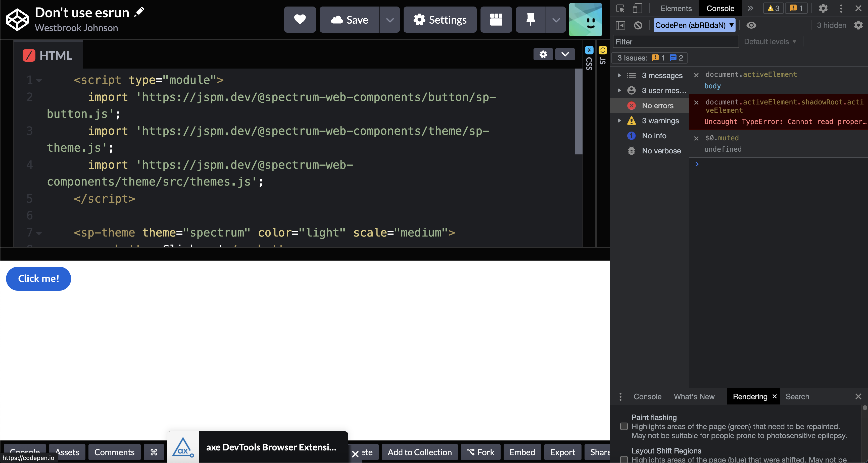This screenshot has height=463, width=868.
Task: Open HTML editor settings gear
Action: click(x=543, y=54)
